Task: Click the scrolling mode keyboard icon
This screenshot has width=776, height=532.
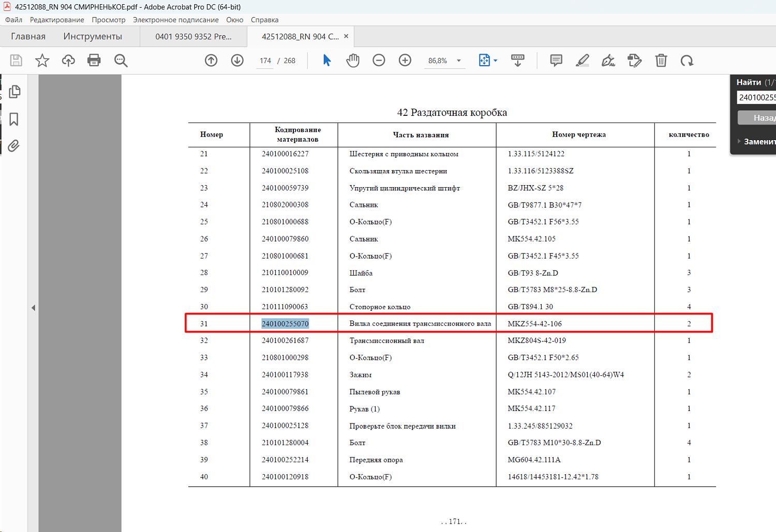Action: [517, 60]
